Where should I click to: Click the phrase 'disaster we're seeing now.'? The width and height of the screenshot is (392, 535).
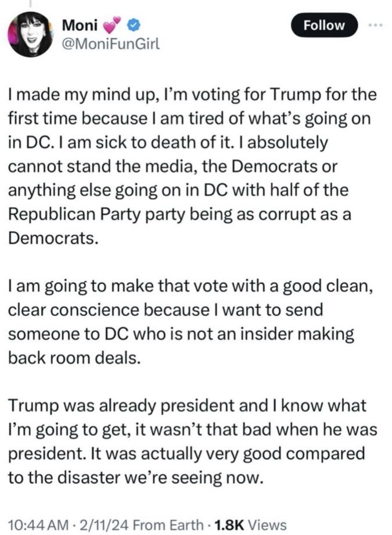click(x=160, y=477)
